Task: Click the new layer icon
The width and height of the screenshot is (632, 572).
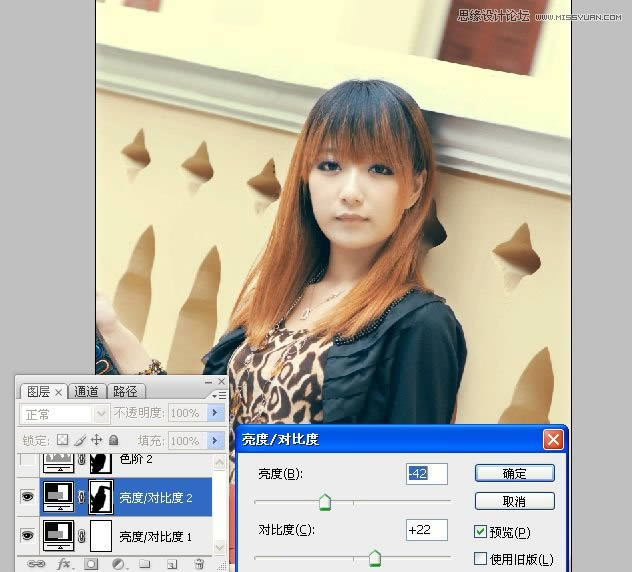Action: (x=172, y=564)
